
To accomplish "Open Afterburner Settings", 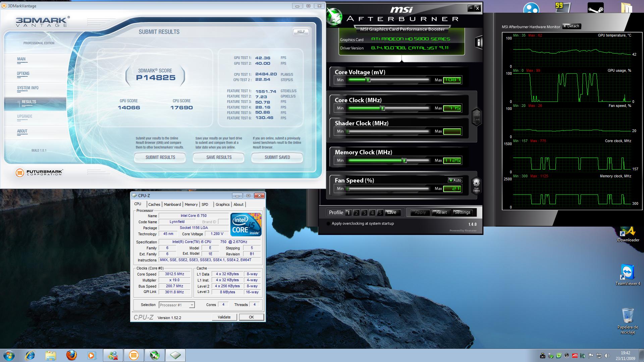I will (x=463, y=213).
